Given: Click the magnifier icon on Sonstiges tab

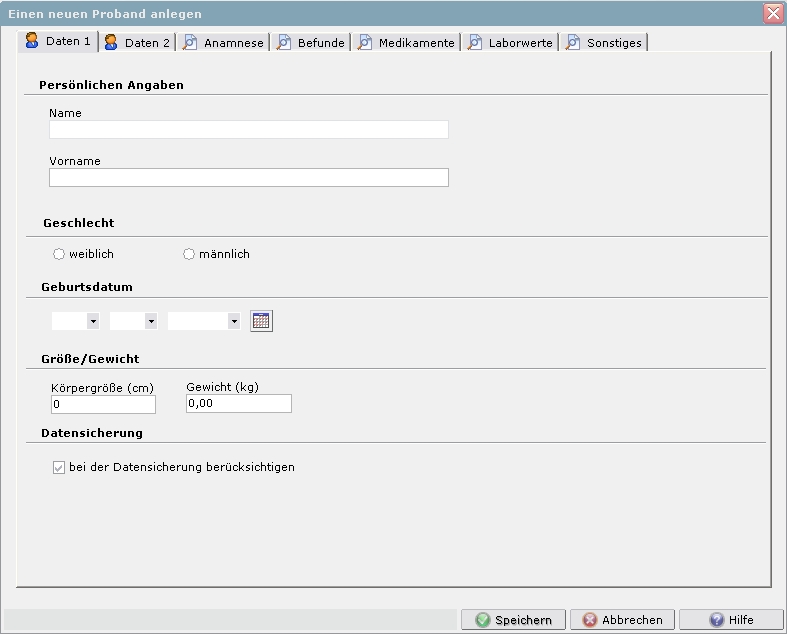Looking at the screenshot, I should click(572, 43).
